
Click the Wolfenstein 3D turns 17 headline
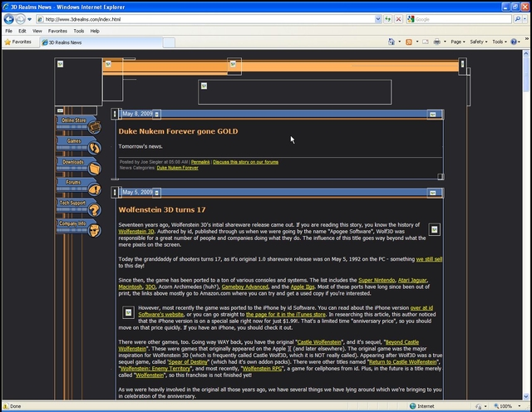point(162,209)
